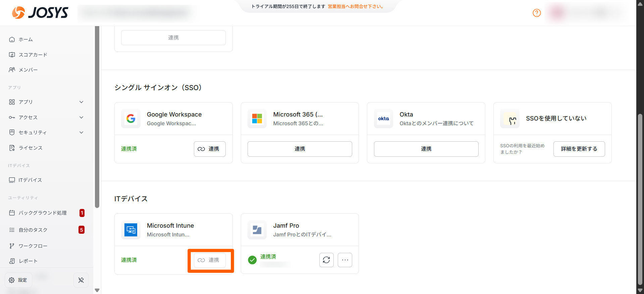Viewport: 644px width, 294px height.
Task: Open 設定 settings button
Action: coord(18,280)
